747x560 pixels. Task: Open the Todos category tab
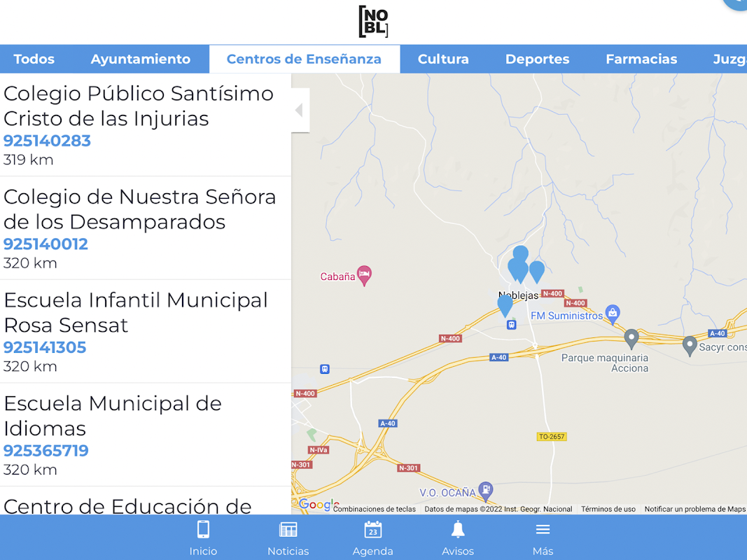[34, 59]
